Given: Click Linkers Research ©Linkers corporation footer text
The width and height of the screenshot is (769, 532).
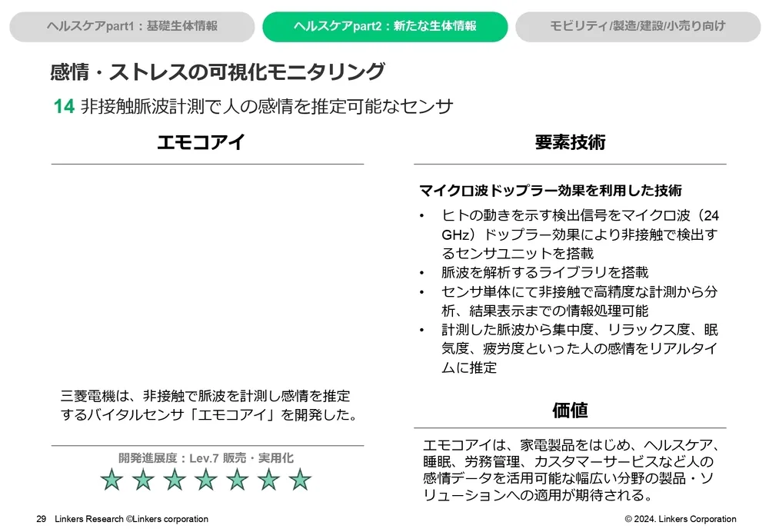Looking at the screenshot, I should click(131, 519).
